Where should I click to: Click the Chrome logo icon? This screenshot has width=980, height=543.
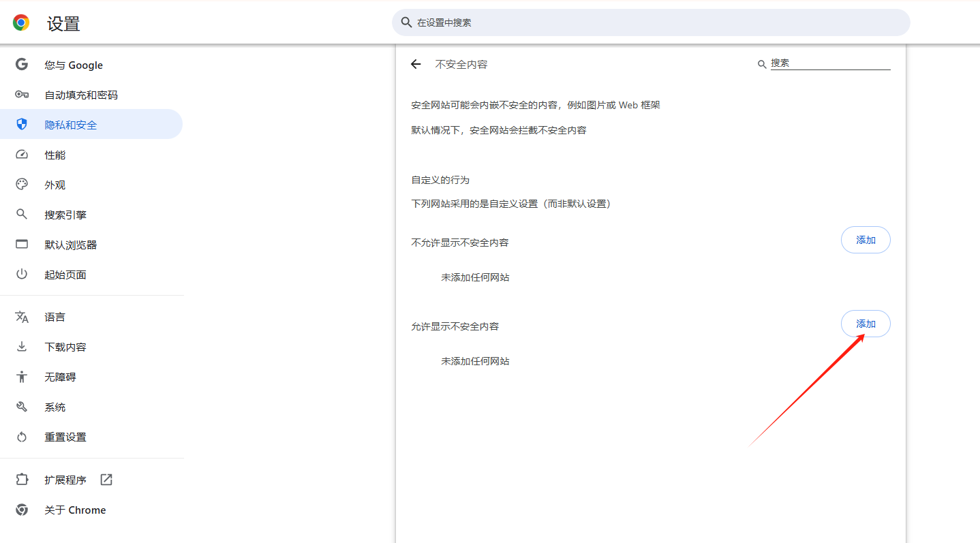click(21, 22)
